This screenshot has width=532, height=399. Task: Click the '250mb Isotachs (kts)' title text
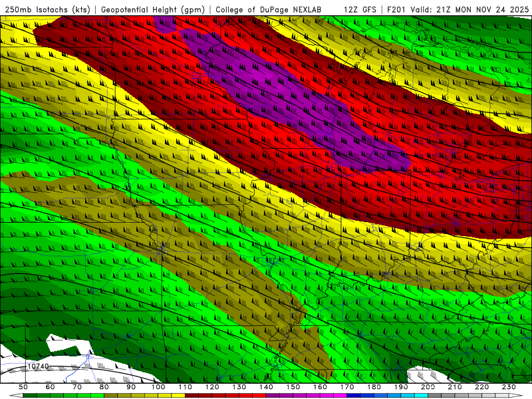(x=47, y=10)
